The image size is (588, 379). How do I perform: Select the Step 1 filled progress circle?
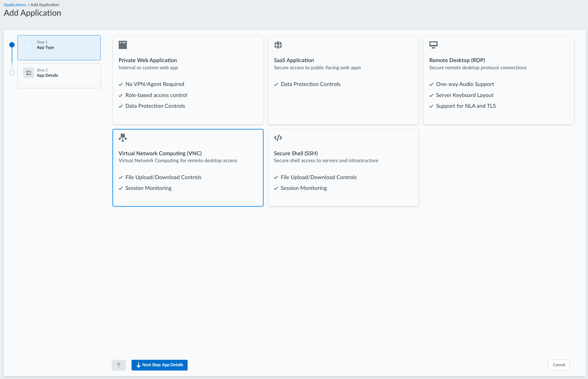coord(12,45)
